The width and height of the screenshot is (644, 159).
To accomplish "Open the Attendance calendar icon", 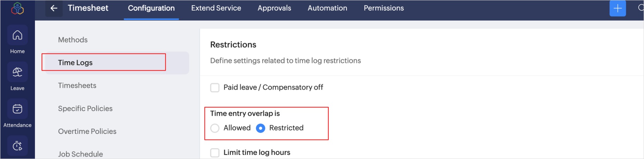I will (x=17, y=109).
